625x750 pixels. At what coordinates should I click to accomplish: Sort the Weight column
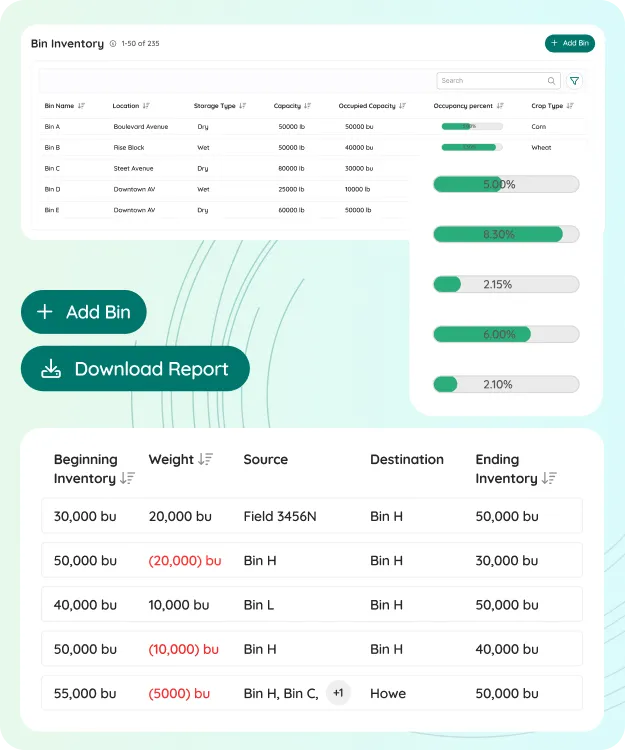coord(205,459)
